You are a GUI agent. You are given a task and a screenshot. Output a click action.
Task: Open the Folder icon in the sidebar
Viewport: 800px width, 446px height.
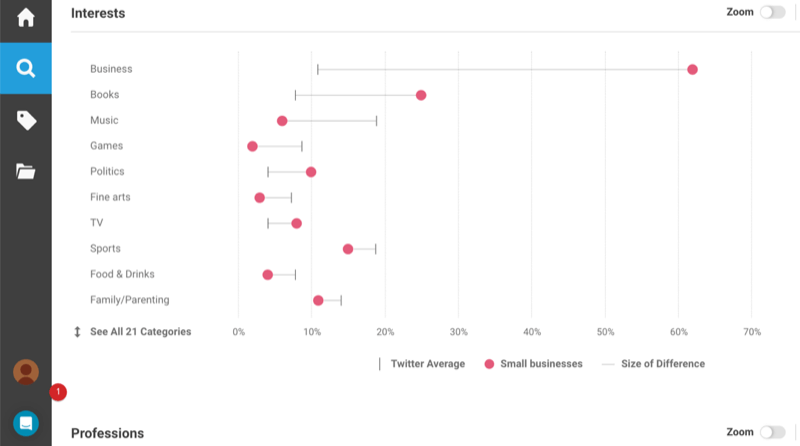[x=25, y=171]
